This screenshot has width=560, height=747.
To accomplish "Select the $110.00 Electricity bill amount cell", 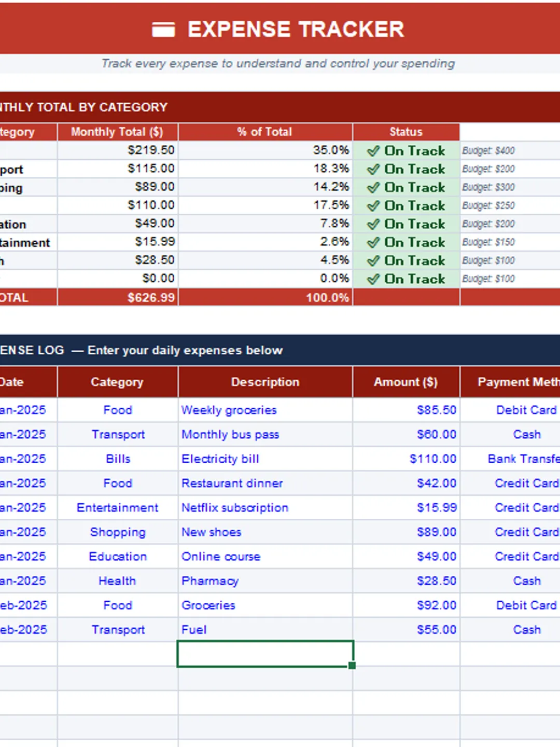I will click(x=407, y=459).
